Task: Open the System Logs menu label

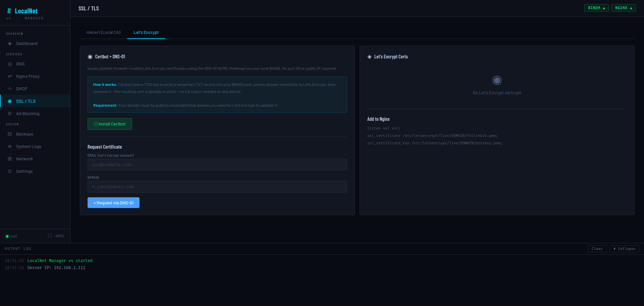Action: click(x=29, y=147)
